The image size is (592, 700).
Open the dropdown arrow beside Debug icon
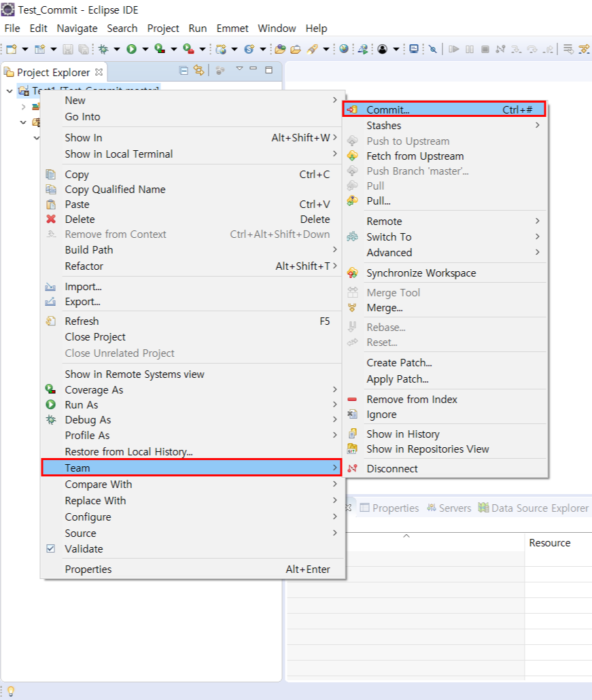[x=116, y=49]
